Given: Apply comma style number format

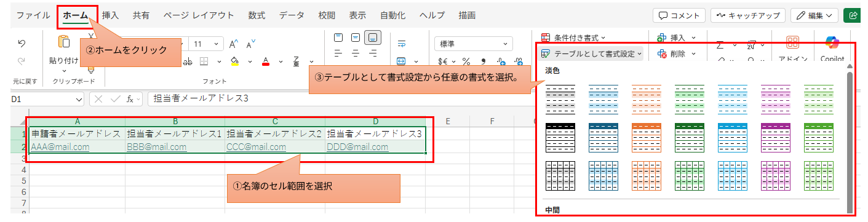Looking at the screenshot, I should 483,61.
